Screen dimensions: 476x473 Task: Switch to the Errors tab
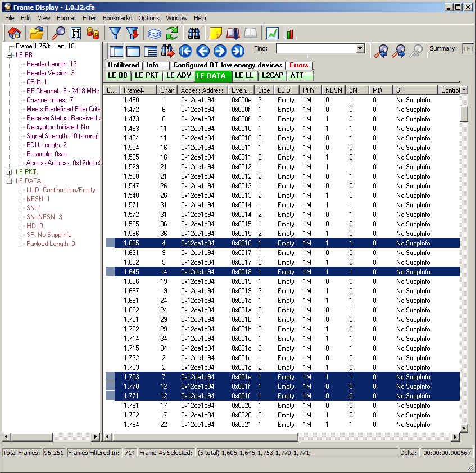tap(299, 65)
